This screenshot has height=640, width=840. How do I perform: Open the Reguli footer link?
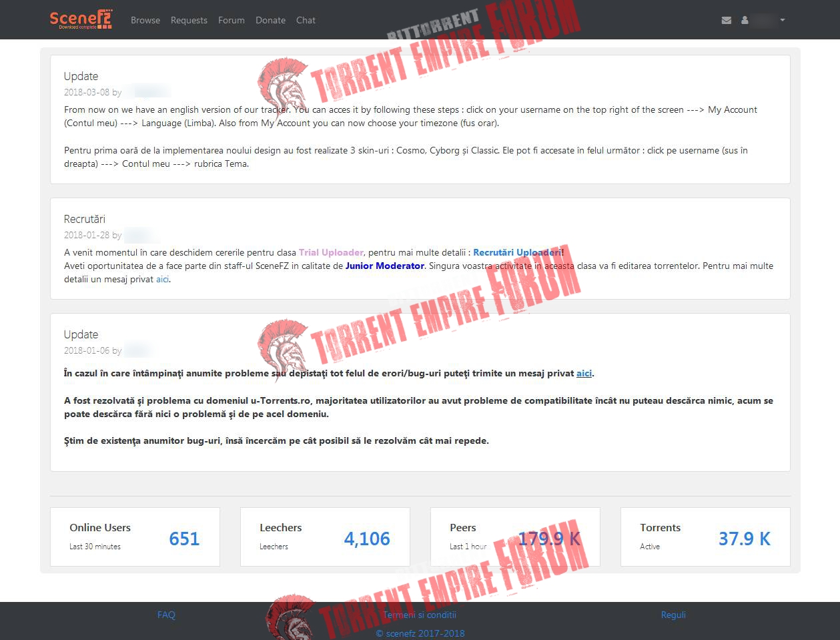tap(673, 615)
